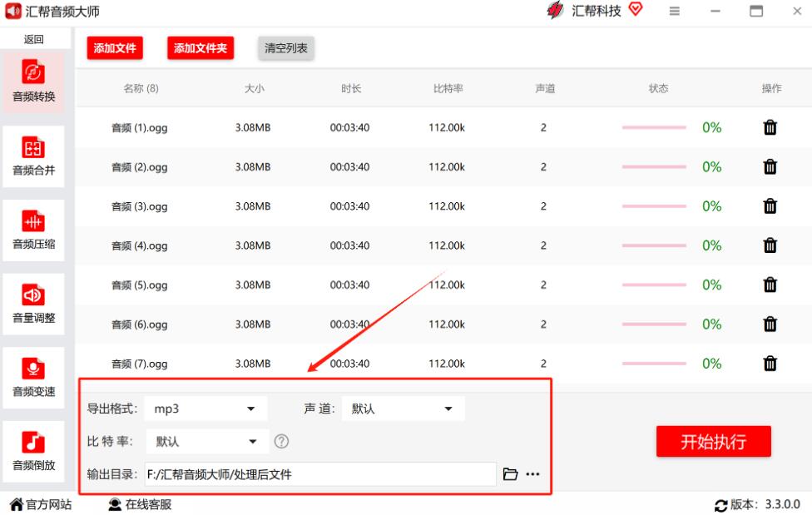Delete 音频 (4).ogg with its trash icon
Screen dimensions: 812x515
pyautogui.click(x=770, y=245)
